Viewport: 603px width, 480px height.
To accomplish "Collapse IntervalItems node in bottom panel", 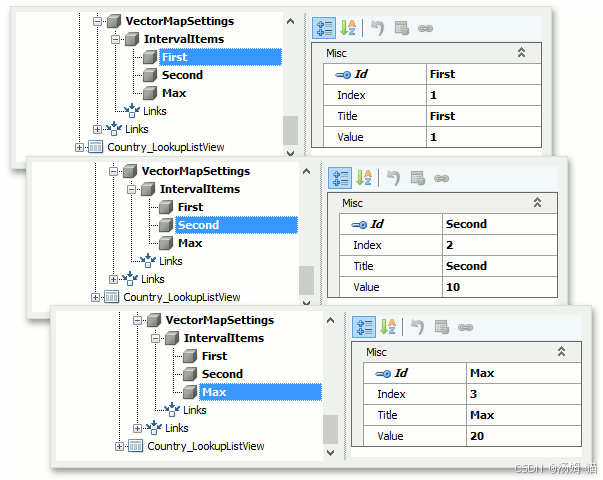I will (x=155, y=338).
